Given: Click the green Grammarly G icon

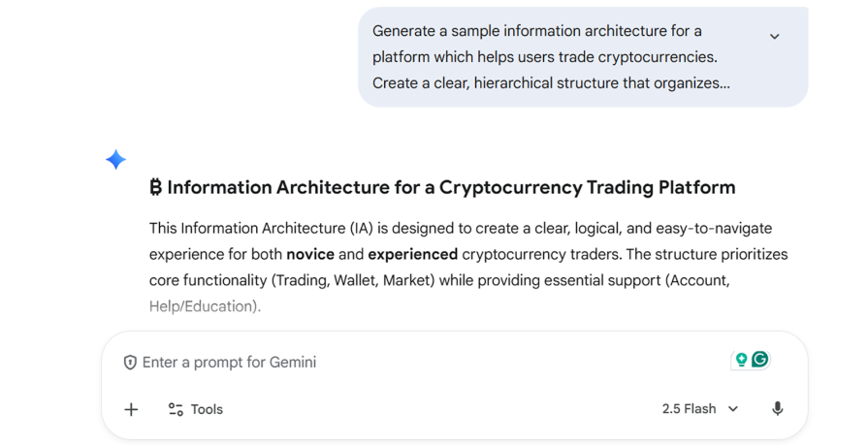Looking at the screenshot, I should tap(760, 360).
